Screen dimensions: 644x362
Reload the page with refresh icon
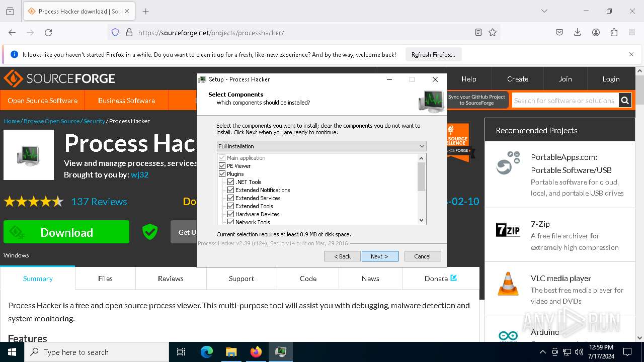click(x=48, y=32)
